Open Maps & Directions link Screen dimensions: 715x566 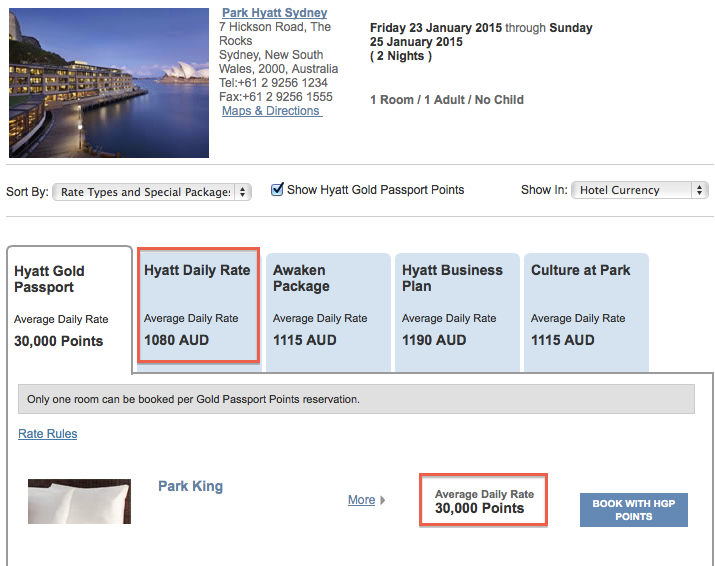click(x=271, y=111)
